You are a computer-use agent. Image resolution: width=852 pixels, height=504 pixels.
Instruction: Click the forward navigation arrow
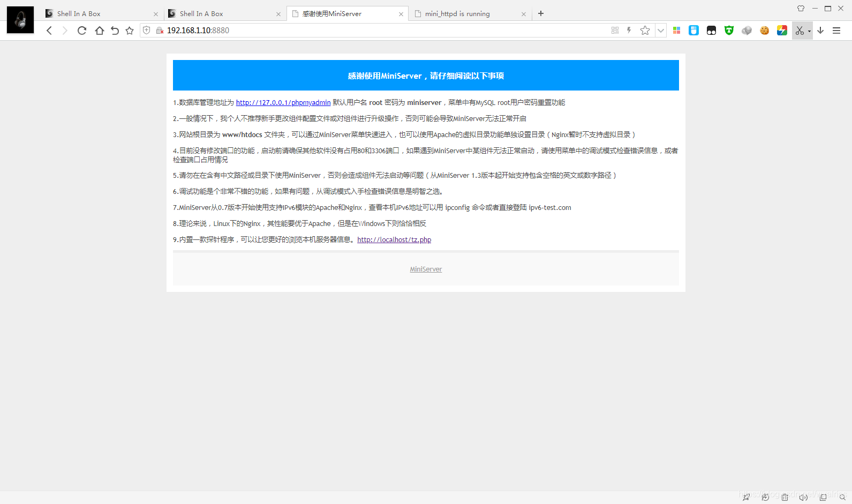(65, 31)
